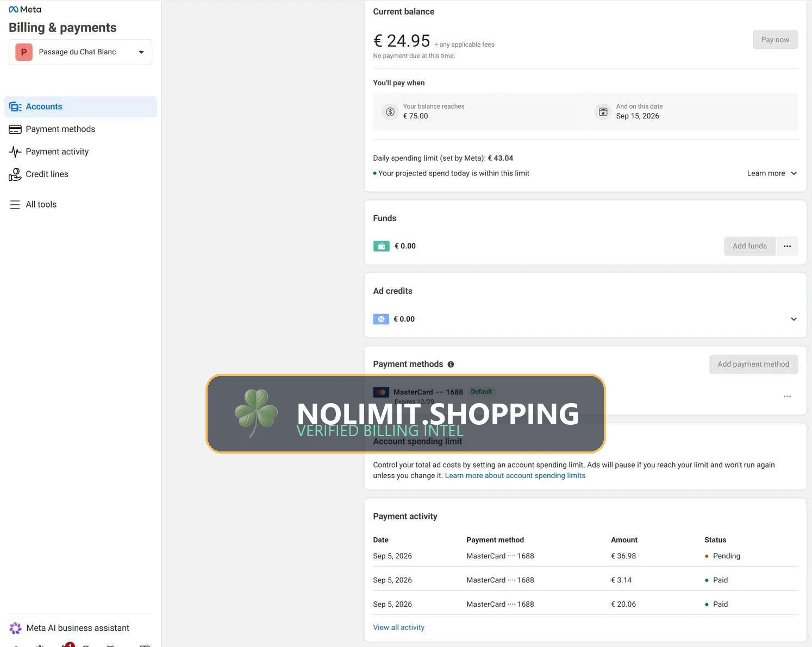
Task: Expand the Learn more section
Action: tap(772, 173)
